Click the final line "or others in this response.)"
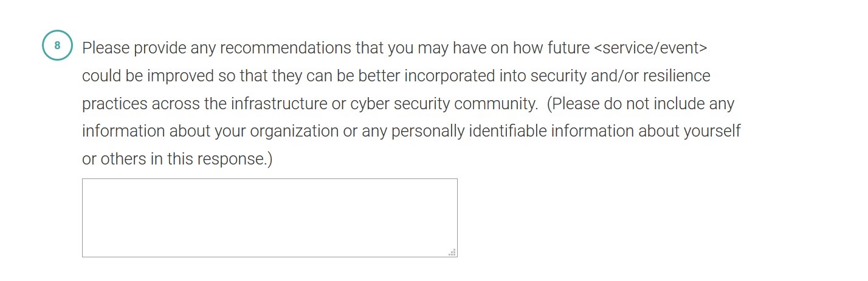868x281 pixels. click(177, 159)
